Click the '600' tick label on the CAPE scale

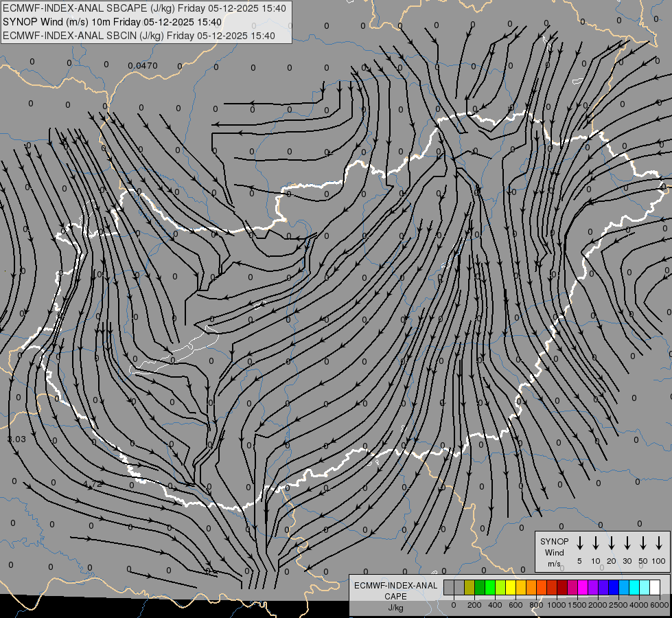pos(515,605)
